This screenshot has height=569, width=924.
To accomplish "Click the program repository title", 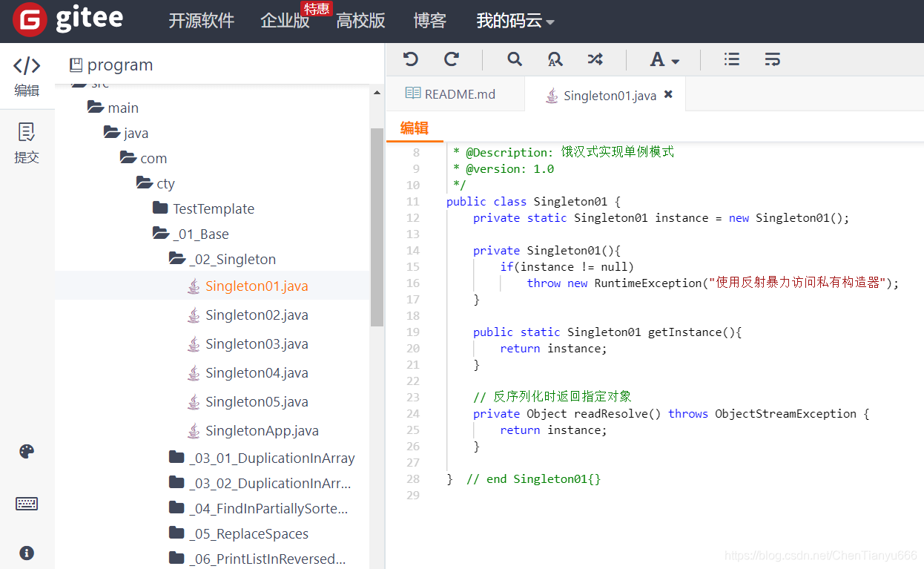I will pos(120,65).
